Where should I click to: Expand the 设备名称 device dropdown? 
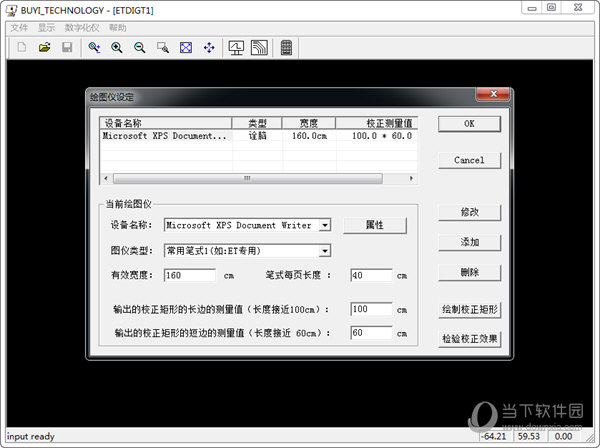coord(325,225)
